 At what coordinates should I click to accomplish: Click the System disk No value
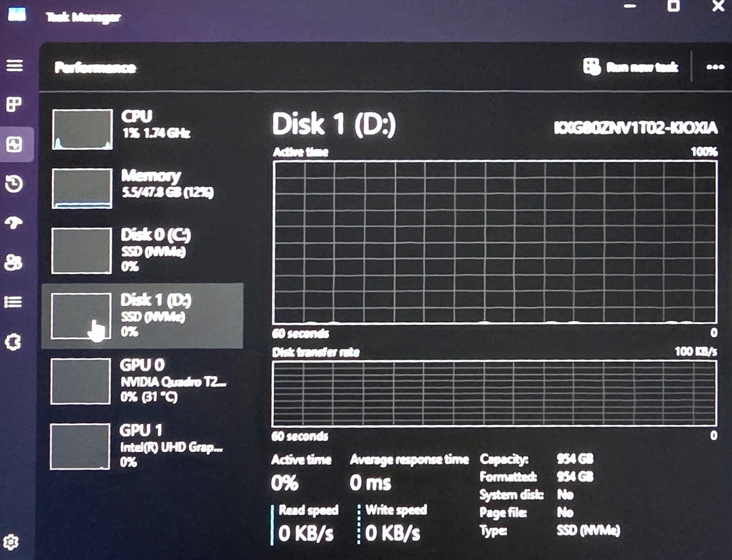tap(565, 494)
